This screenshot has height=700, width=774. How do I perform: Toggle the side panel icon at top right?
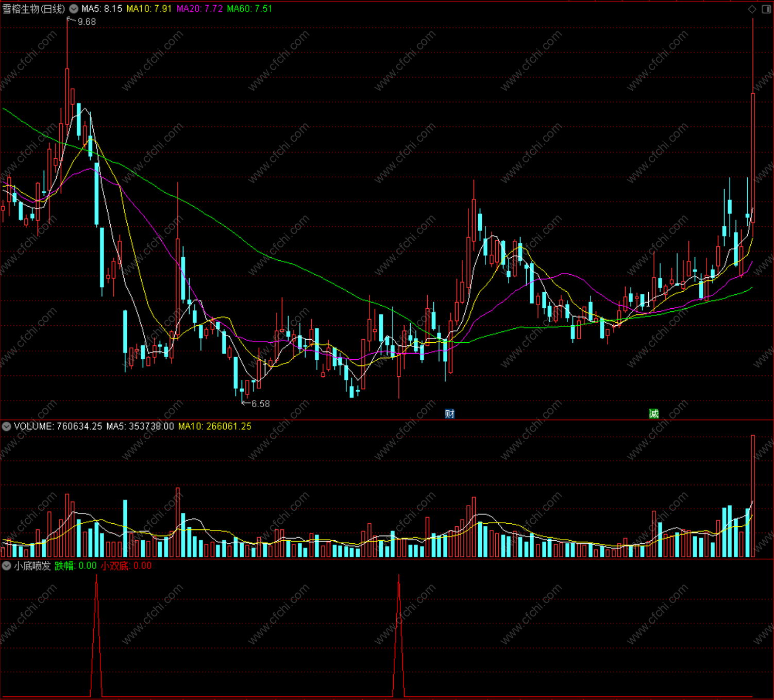click(766, 9)
